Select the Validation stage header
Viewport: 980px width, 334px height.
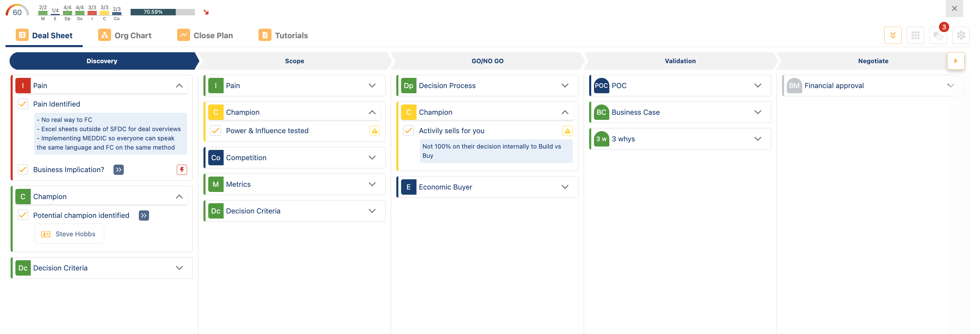[680, 61]
